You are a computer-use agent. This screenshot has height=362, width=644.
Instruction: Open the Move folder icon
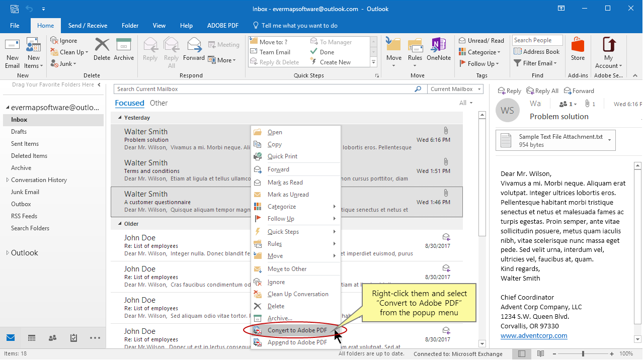click(394, 45)
